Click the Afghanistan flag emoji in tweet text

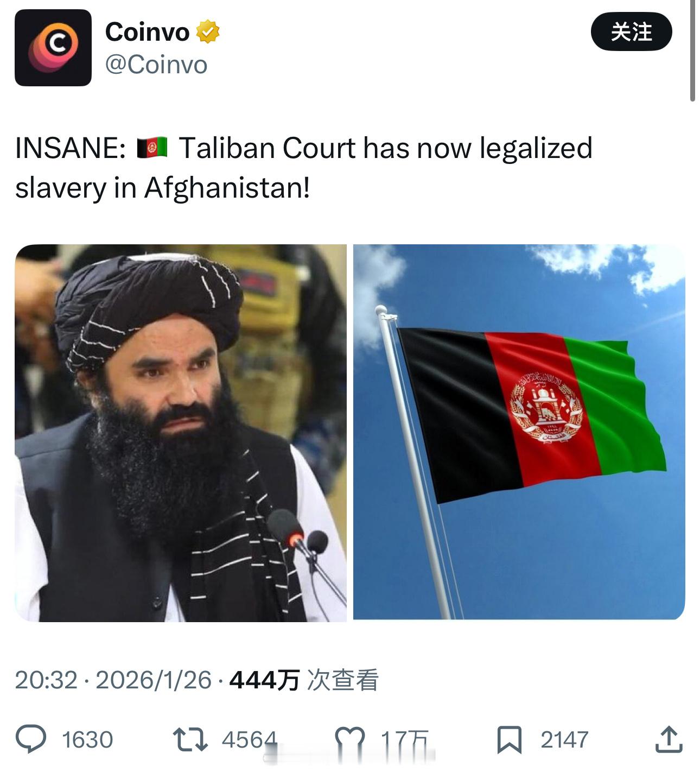pos(152,148)
